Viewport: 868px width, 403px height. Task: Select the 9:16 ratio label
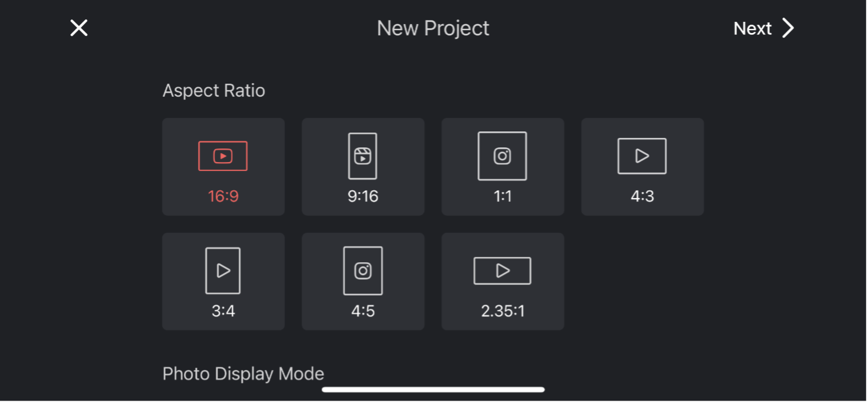[x=363, y=196]
